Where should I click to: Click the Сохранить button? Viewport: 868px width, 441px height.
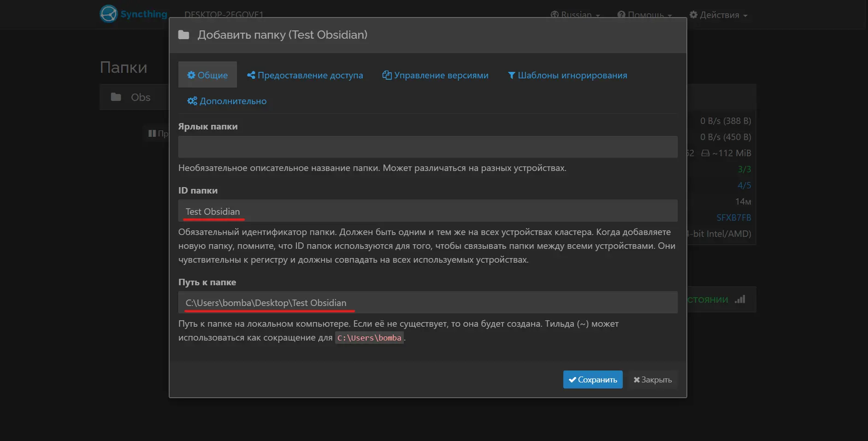pos(593,379)
